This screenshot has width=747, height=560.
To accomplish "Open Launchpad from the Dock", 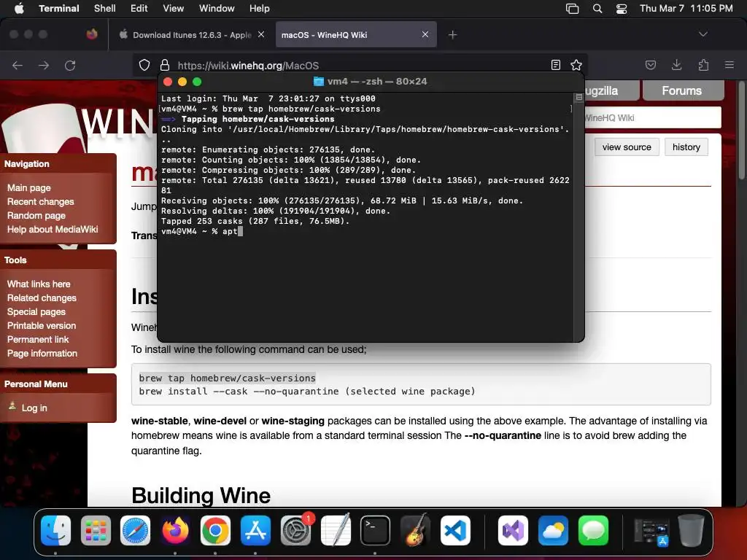I will (96, 530).
